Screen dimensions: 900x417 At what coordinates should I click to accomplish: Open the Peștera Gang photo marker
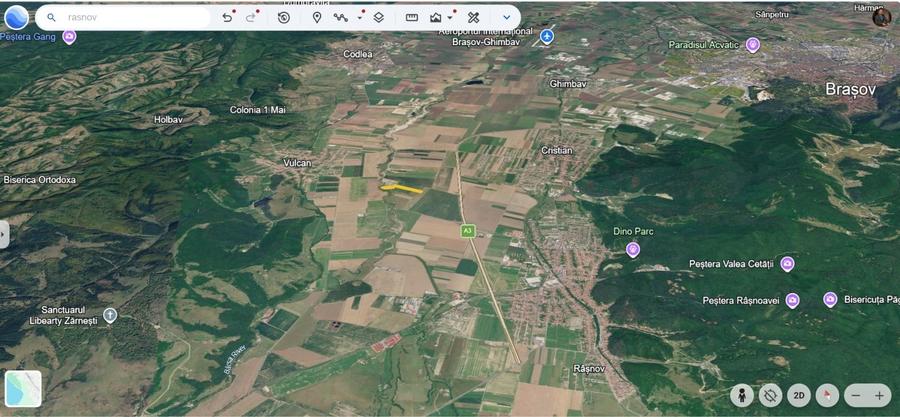(x=69, y=37)
